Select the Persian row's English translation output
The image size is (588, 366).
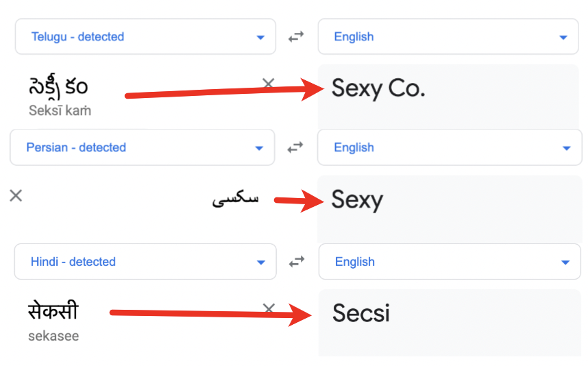[x=357, y=200]
